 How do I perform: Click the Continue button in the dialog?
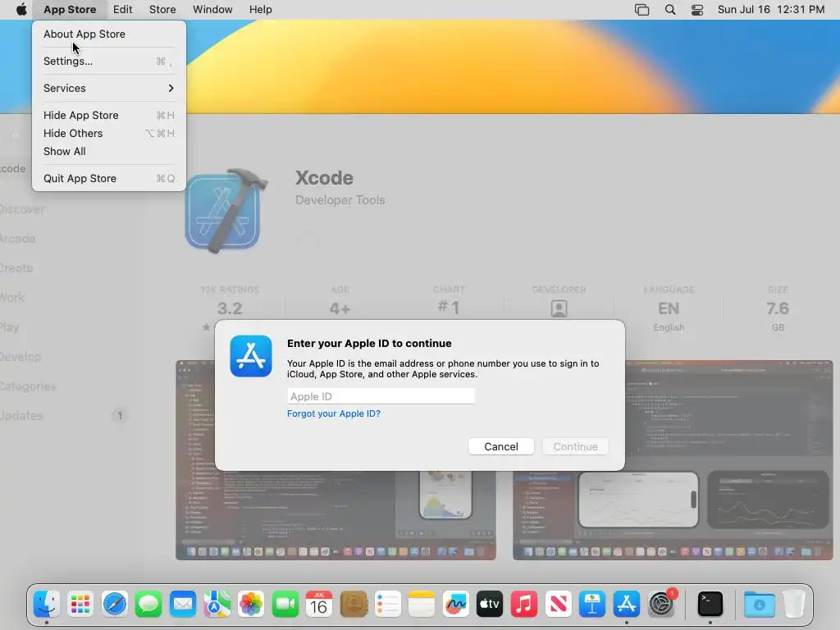575,446
